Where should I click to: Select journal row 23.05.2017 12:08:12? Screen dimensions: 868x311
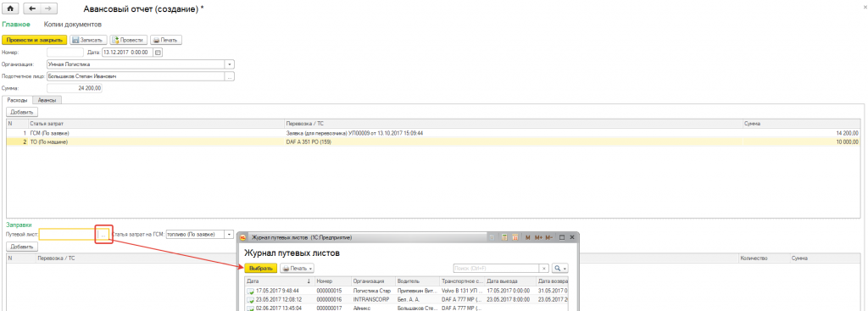(407, 299)
